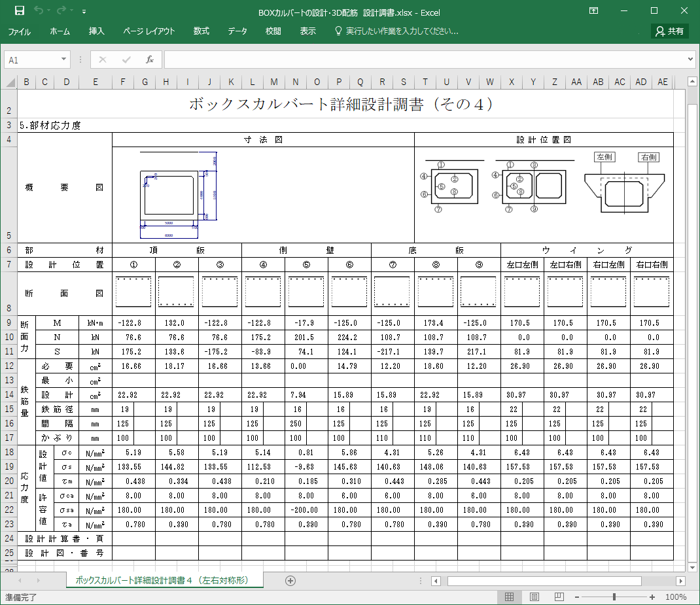Click the 設計計算書・頁 label cell
700x605 pixels.
click(x=64, y=538)
